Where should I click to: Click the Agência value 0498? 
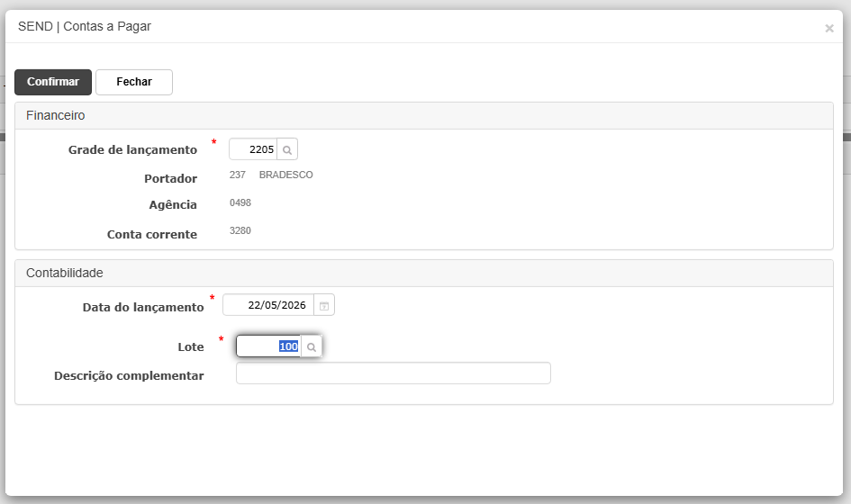pos(240,202)
